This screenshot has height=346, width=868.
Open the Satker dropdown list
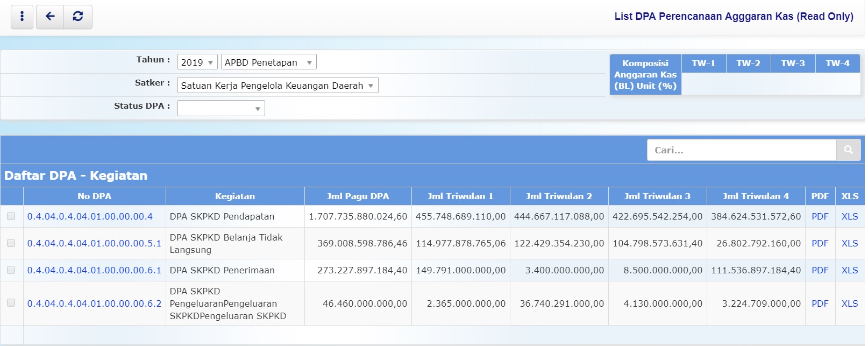point(278,86)
